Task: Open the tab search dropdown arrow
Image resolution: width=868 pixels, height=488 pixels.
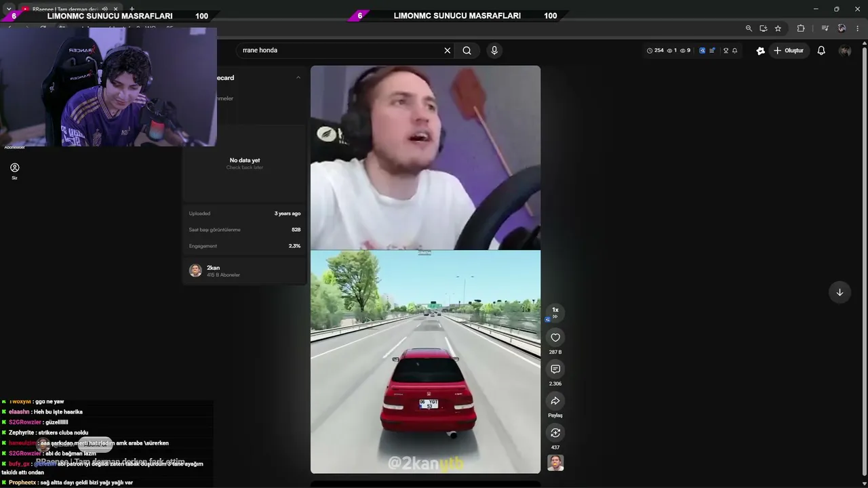Action: (x=9, y=9)
